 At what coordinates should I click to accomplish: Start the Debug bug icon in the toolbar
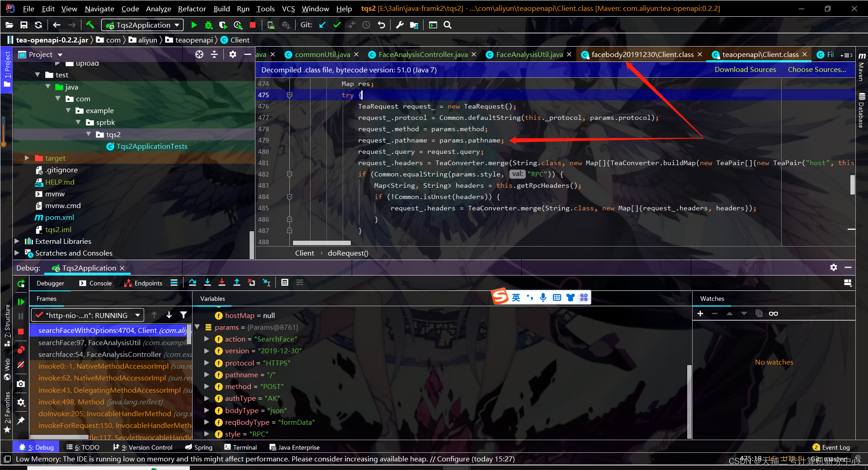point(208,25)
